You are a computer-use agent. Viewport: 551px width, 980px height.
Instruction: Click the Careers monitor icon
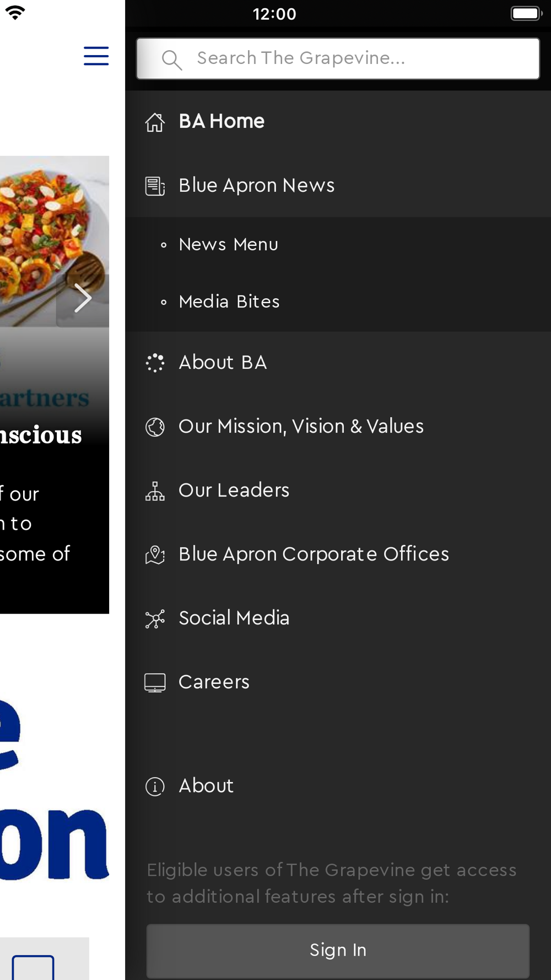tap(155, 682)
